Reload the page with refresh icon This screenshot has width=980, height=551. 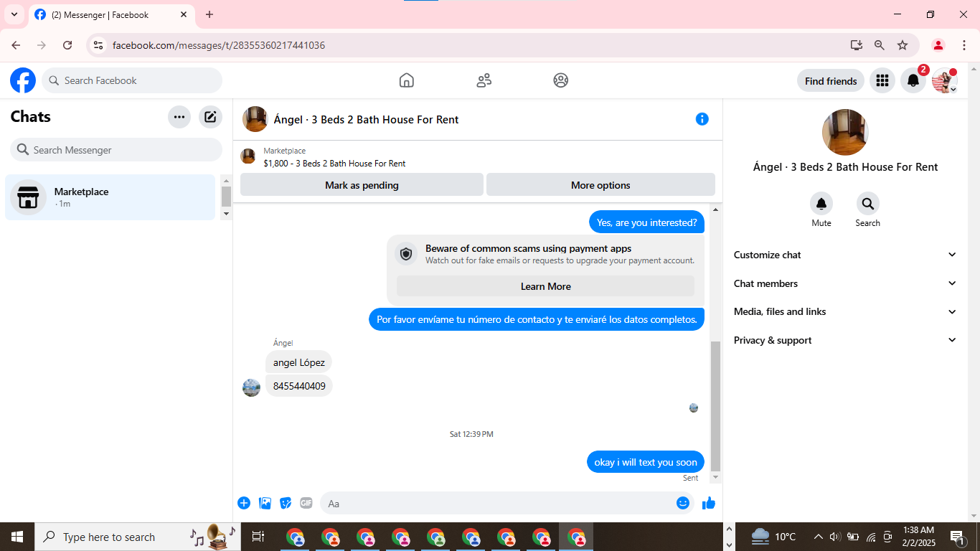click(x=67, y=45)
